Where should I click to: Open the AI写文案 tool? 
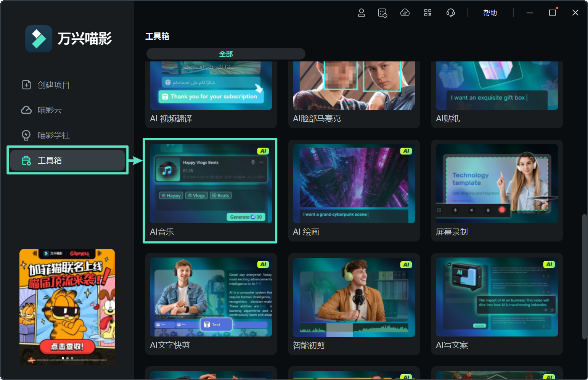(x=496, y=297)
